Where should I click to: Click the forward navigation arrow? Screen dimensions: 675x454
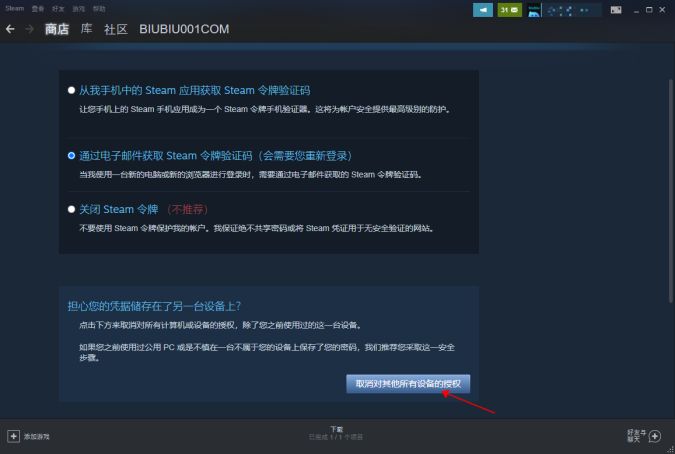[29, 29]
